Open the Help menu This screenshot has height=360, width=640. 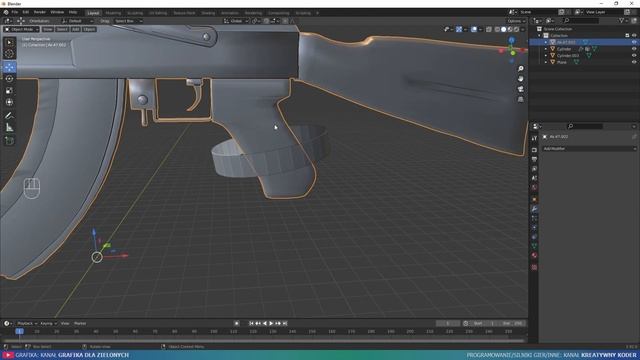pyautogui.click(x=73, y=12)
